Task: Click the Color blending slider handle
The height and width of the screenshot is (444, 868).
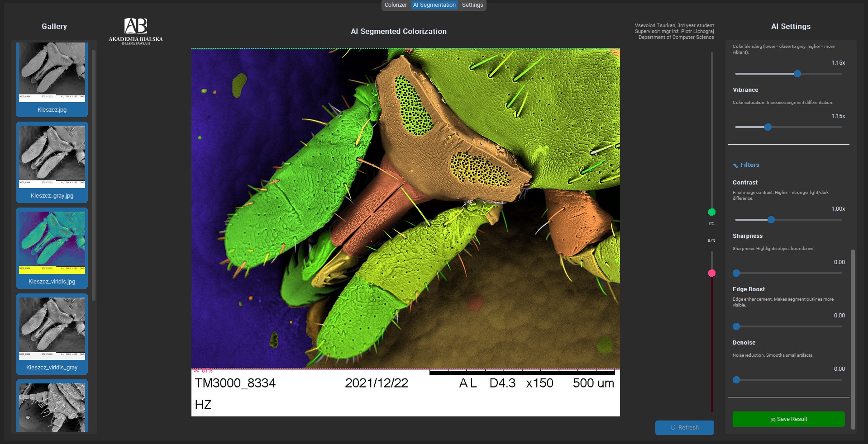Action: click(x=797, y=74)
